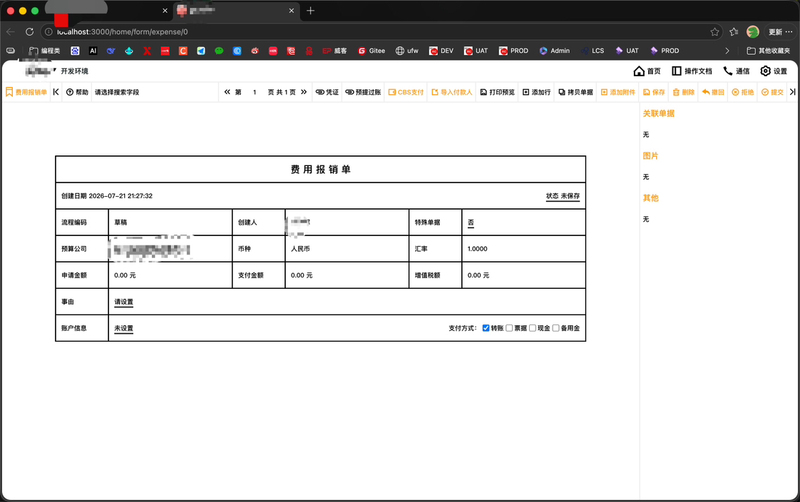This screenshot has width=800, height=502.
Task: Select the exchange rate value 1.0000
Action: [478, 249]
